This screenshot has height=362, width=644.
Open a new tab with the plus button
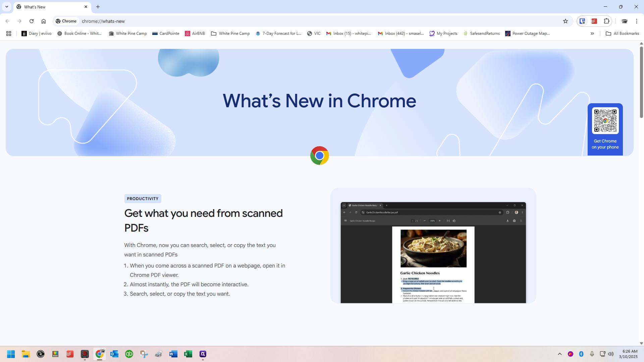tap(98, 7)
